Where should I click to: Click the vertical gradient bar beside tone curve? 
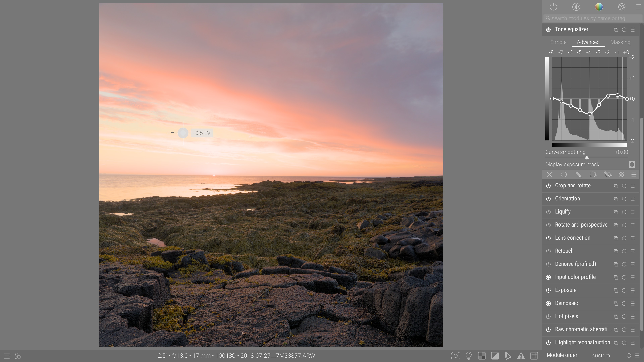[547, 99]
